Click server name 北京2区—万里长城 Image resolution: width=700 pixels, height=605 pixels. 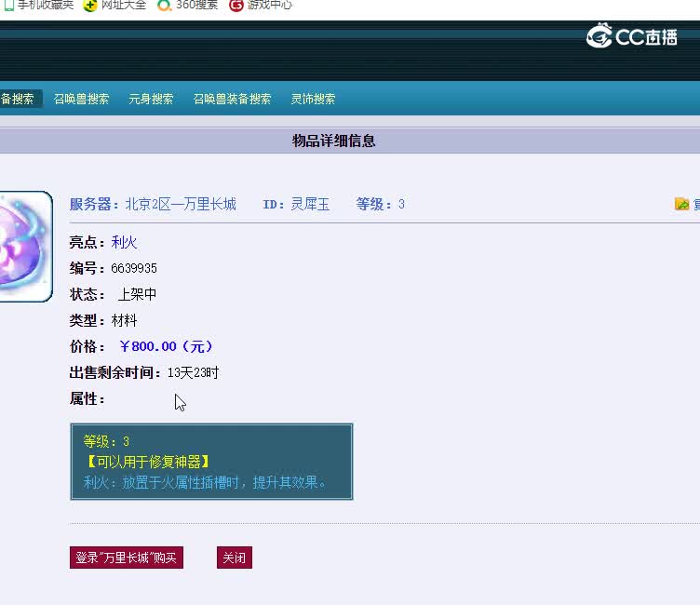181,205
